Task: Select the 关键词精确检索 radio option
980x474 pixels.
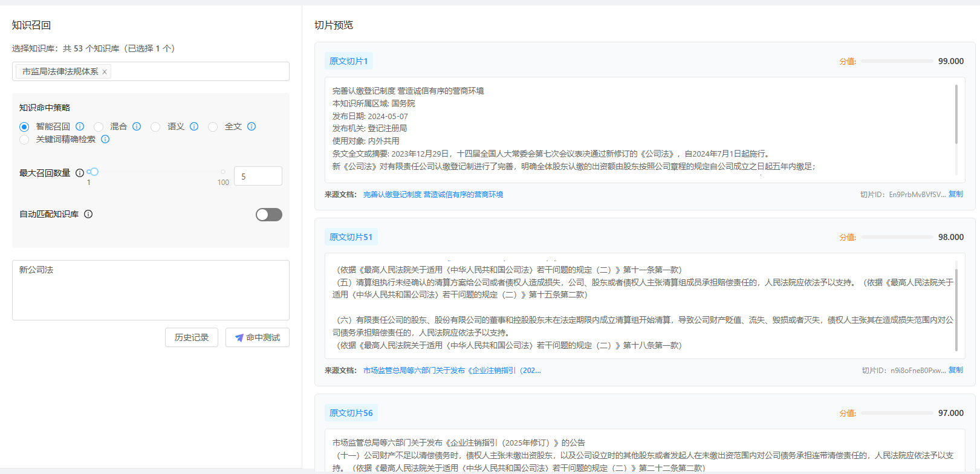Action: coord(24,140)
